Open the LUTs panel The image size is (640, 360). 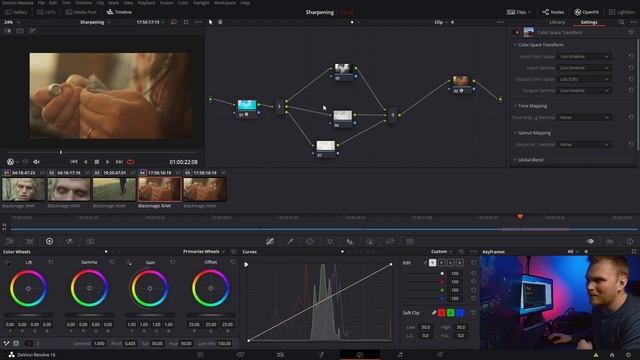46,12
